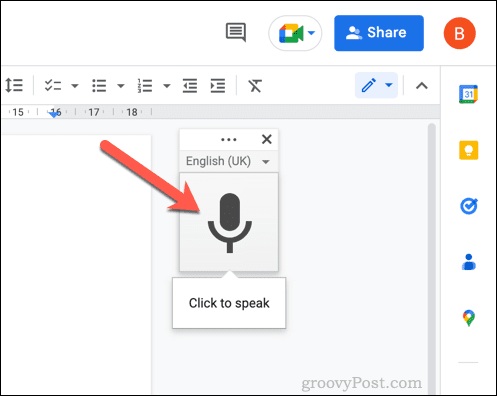Open line and paragraph spacing

[14, 85]
